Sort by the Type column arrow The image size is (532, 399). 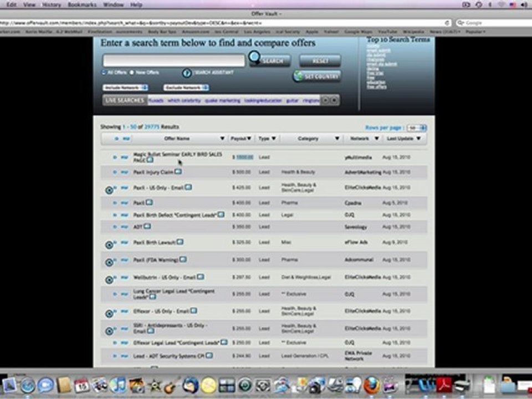pyautogui.click(x=273, y=139)
